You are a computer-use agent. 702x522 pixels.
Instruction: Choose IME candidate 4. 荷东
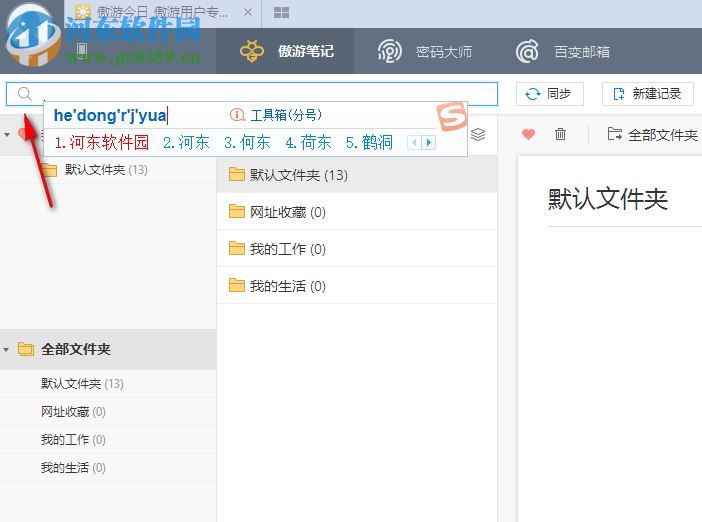coord(308,142)
